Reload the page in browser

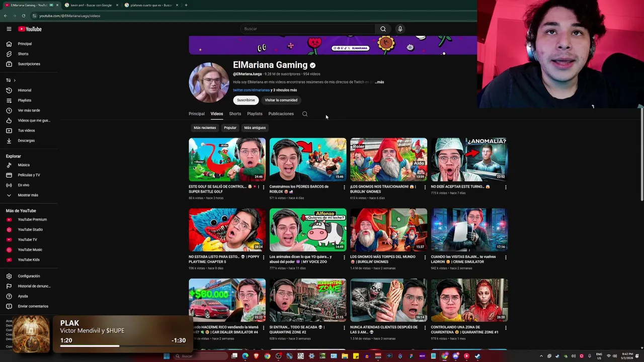pos(23,16)
